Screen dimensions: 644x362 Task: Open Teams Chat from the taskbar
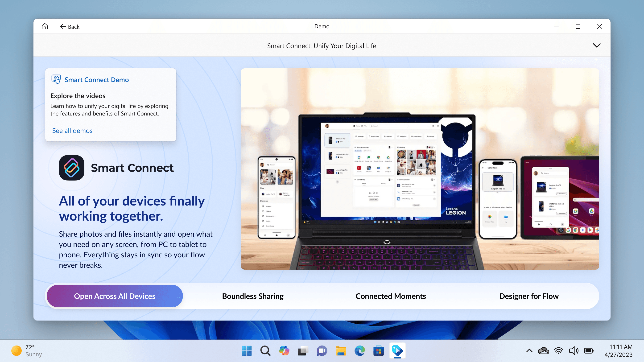point(322,351)
